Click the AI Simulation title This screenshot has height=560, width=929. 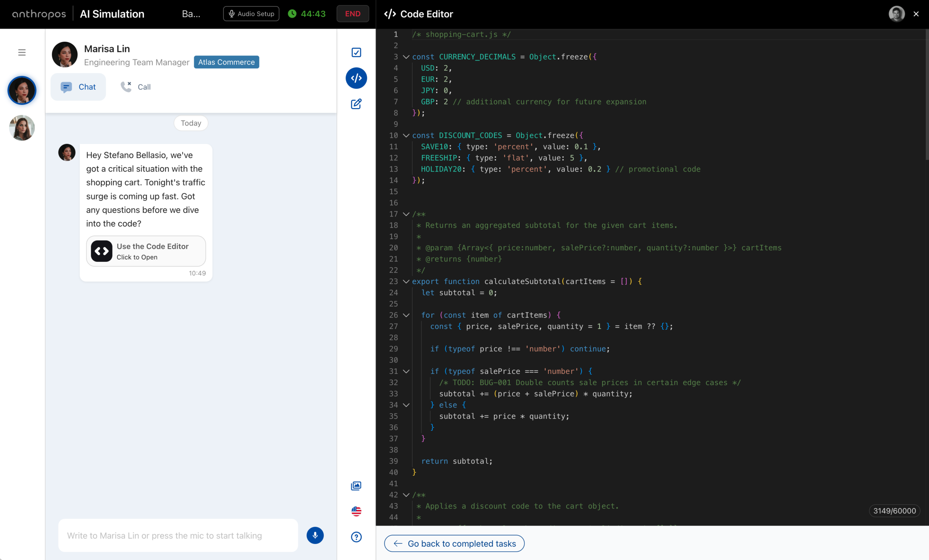coord(112,14)
